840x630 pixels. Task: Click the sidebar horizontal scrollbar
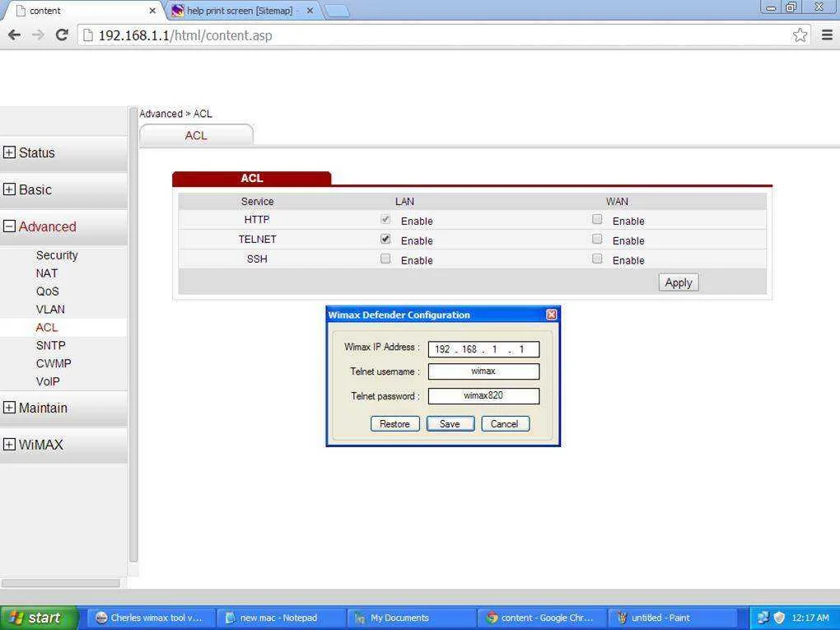[61, 583]
